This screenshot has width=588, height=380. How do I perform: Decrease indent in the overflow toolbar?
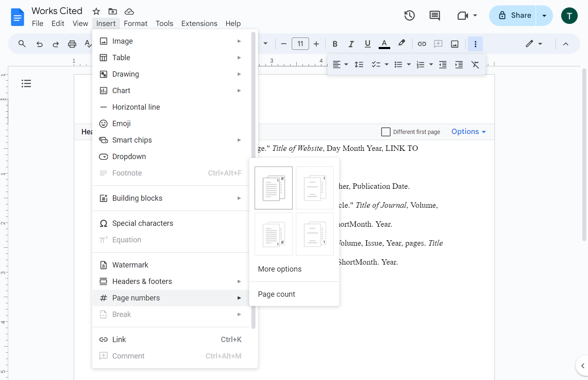tap(443, 65)
